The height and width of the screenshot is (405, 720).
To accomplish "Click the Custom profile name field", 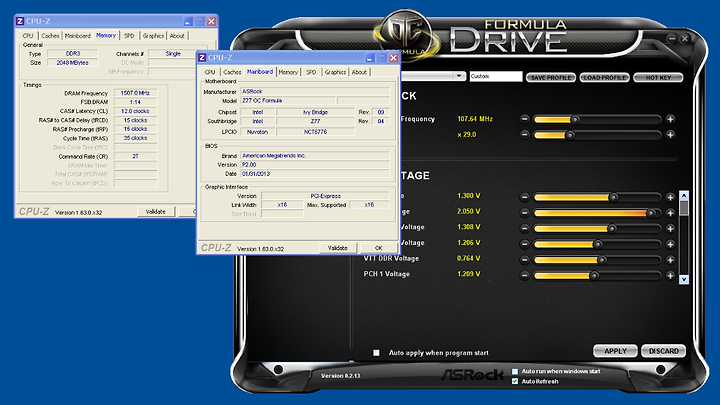I will coord(496,76).
